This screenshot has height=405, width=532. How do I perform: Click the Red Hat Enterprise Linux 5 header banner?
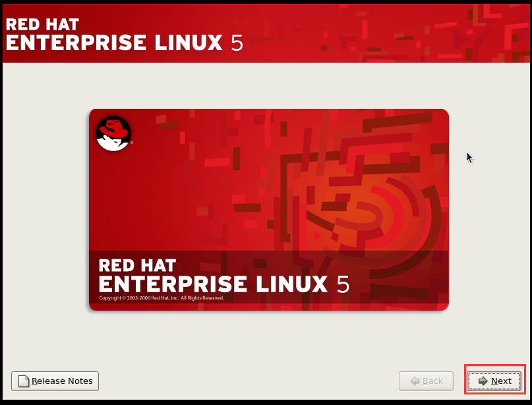(x=266, y=33)
